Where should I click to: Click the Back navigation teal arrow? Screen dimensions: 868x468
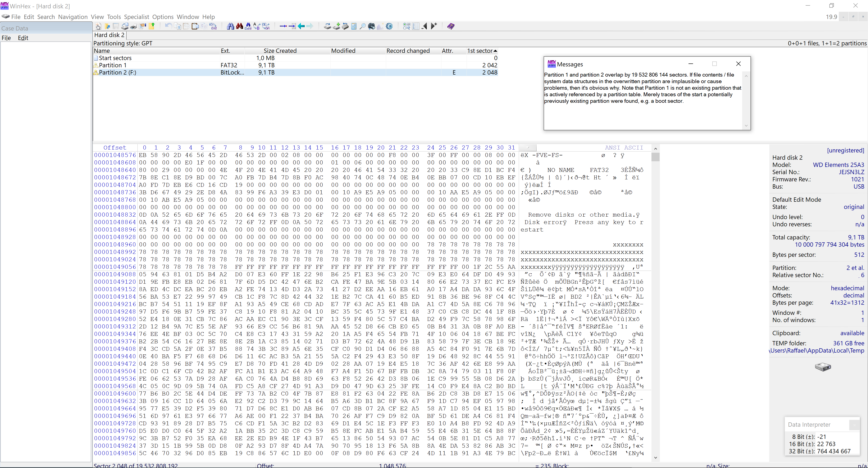point(301,26)
